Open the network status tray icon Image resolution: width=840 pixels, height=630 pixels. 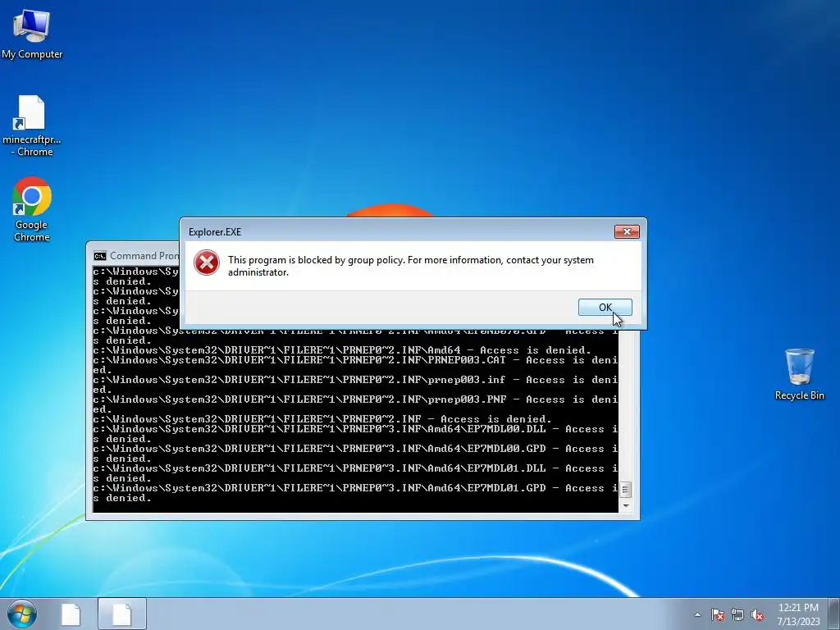tap(737, 614)
